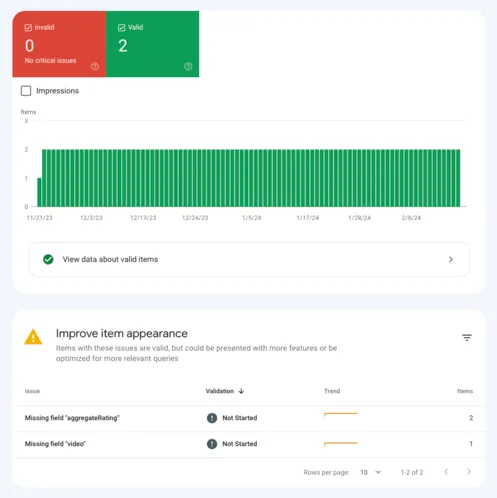
Task: Click the 1-2 of 2 pagination text
Action: (412, 472)
